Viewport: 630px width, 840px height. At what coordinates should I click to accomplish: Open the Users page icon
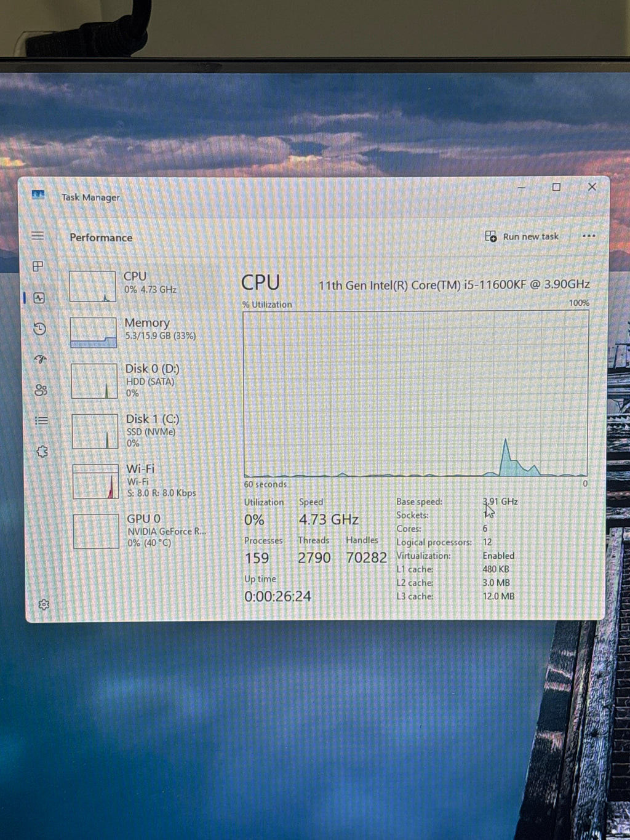(x=41, y=390)
